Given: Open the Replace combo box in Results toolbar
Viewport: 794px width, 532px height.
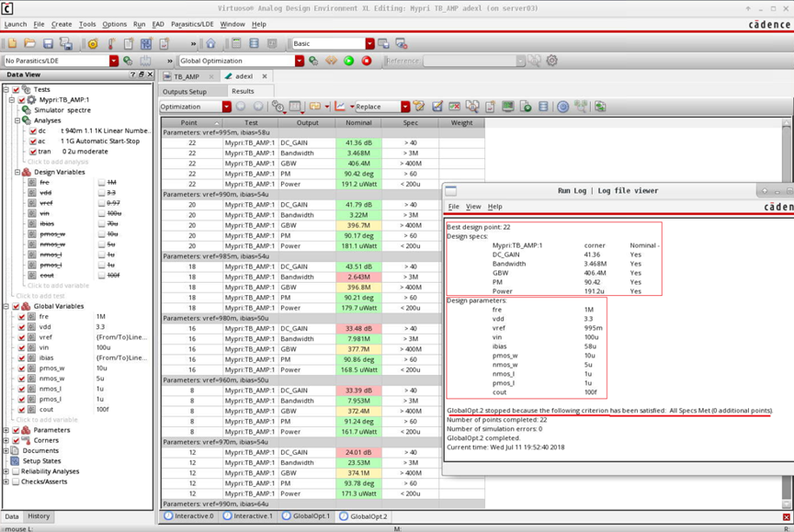Looking at the screenshot, I should [404, 106].
